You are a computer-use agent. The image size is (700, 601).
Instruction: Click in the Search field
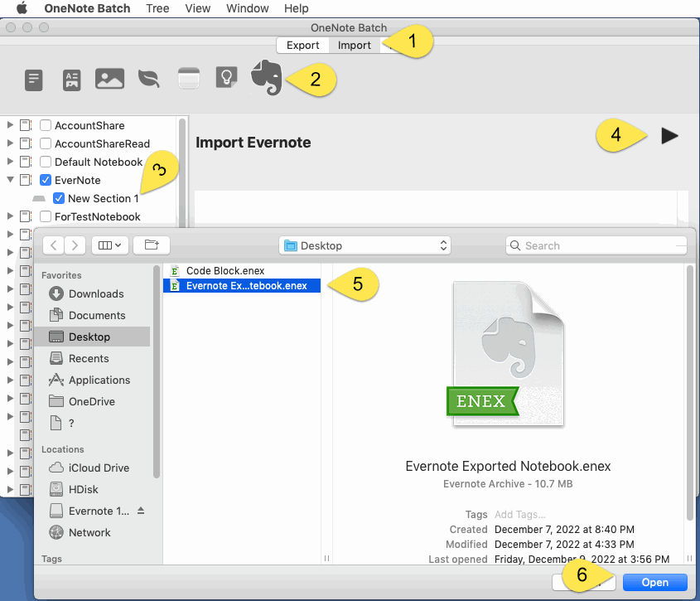tap(595, 245)
